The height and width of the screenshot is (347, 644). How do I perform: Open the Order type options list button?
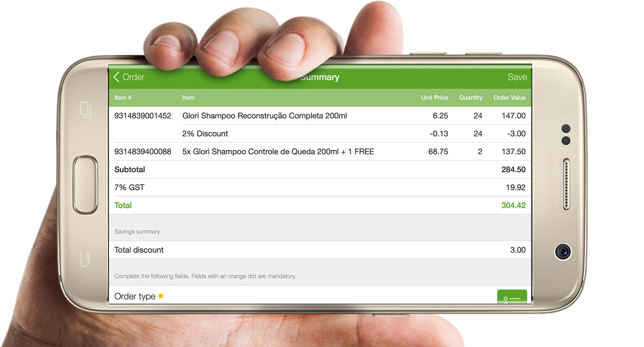[512, 297]
